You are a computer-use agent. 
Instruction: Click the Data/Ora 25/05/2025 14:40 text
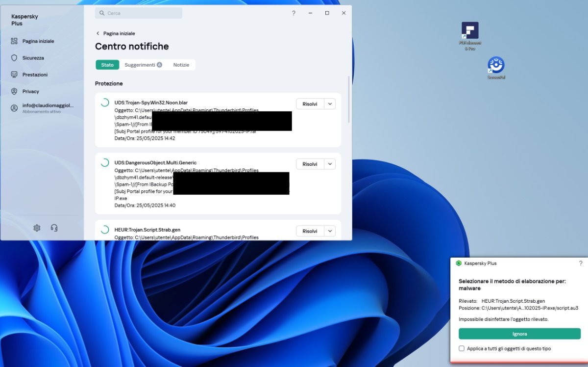click(x=145, y=206)
